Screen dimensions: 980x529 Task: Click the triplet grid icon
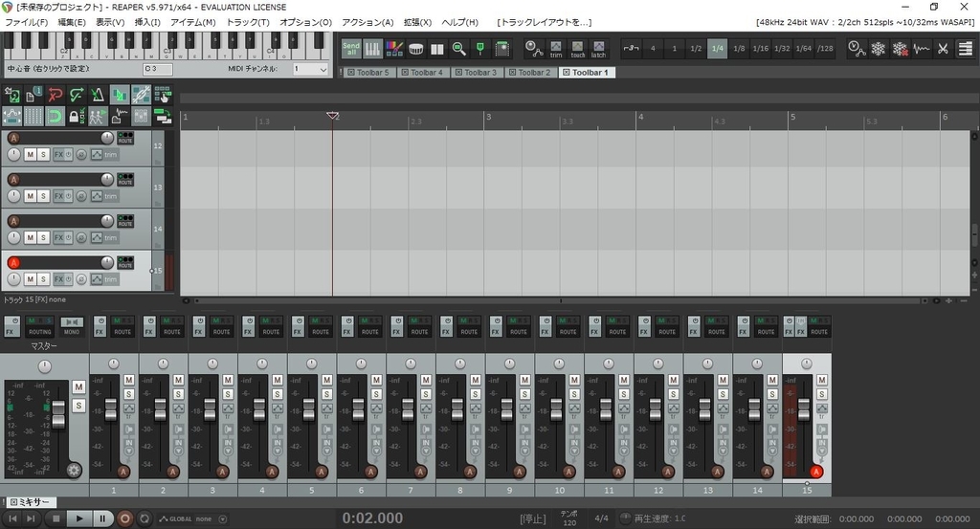631,48
